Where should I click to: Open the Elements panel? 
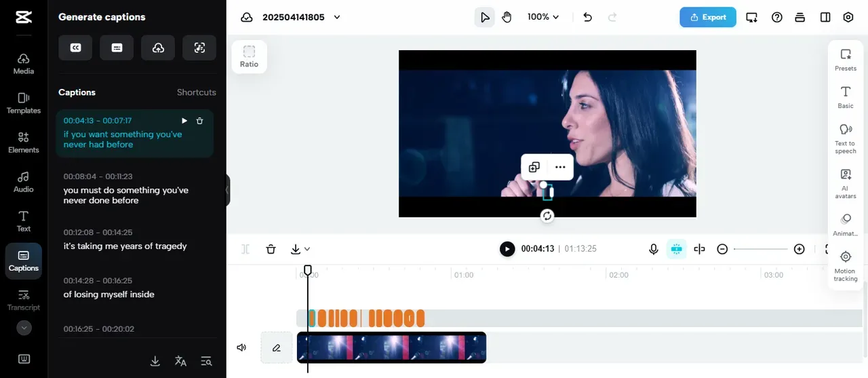(x=24, y=143)
